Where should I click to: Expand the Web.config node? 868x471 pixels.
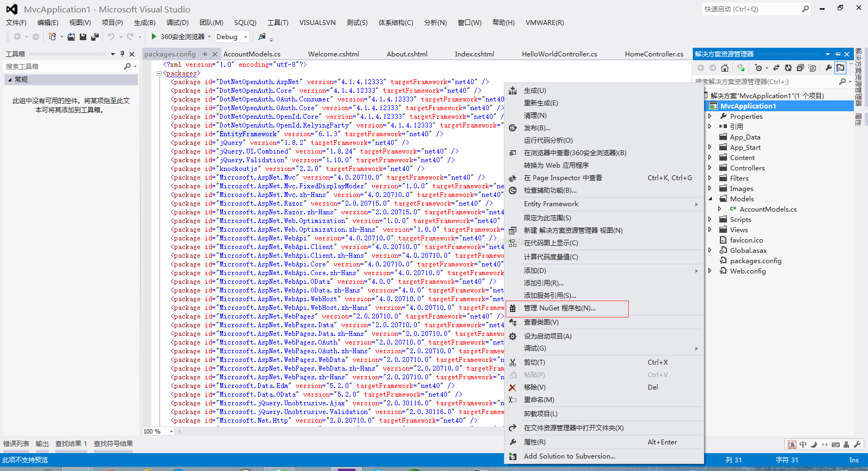coord(710,271)
